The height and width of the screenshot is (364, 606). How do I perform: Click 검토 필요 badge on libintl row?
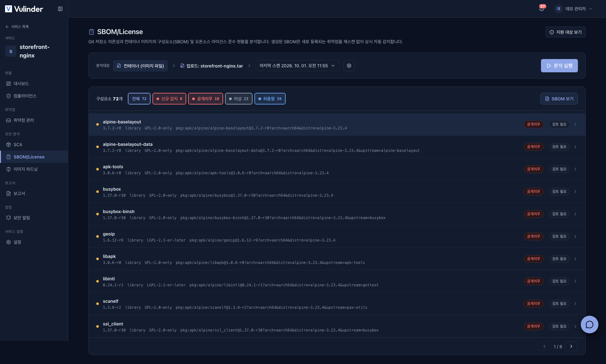pos(559,281)
